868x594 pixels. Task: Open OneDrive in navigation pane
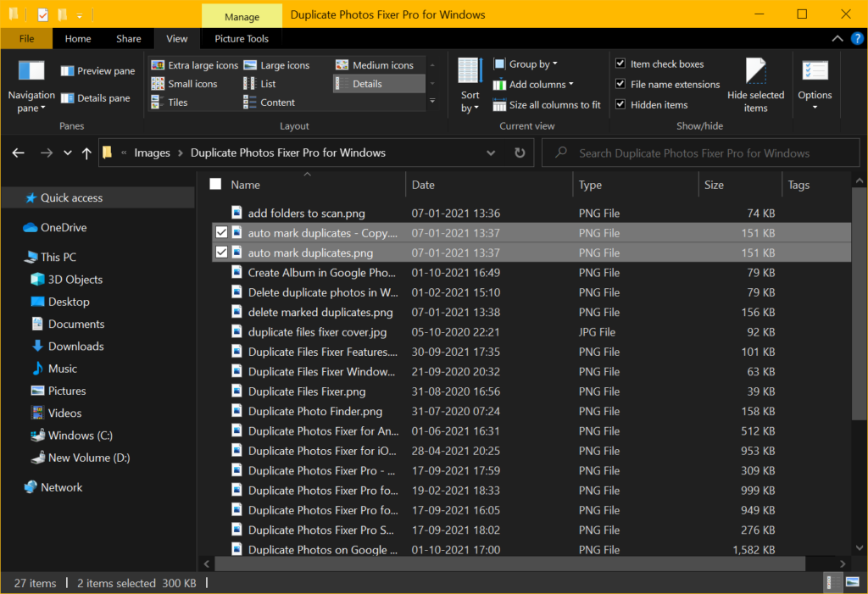coord(55,228)
